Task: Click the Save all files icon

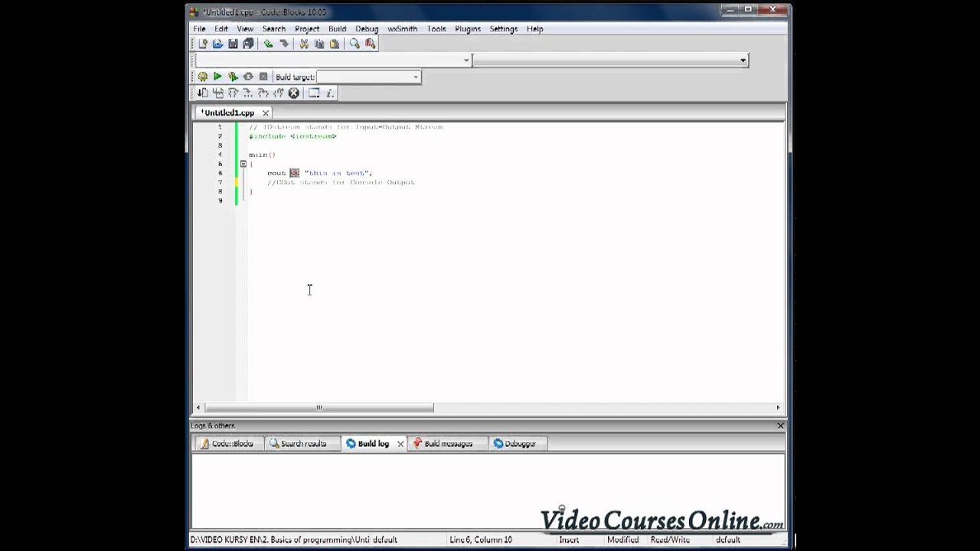Action: (x=248, y=44)
